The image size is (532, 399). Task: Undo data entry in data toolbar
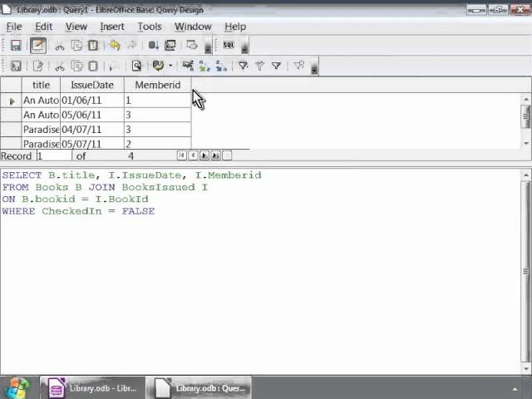coord(114,66)
